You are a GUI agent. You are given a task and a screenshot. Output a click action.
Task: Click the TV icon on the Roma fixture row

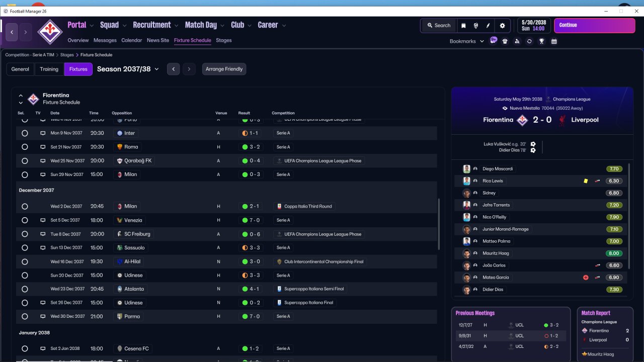coord(43,147)
